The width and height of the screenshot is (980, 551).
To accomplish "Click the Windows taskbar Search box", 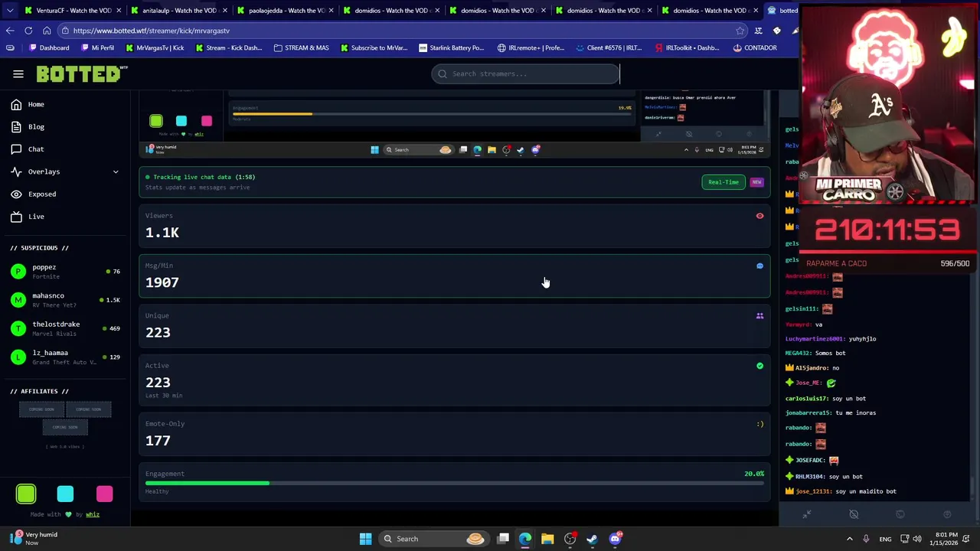I will point(434,539).
